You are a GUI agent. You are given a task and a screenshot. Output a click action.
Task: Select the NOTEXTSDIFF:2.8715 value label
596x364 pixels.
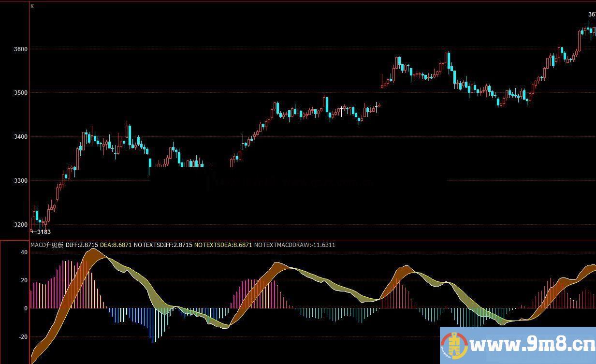click(x=163, y=245)
